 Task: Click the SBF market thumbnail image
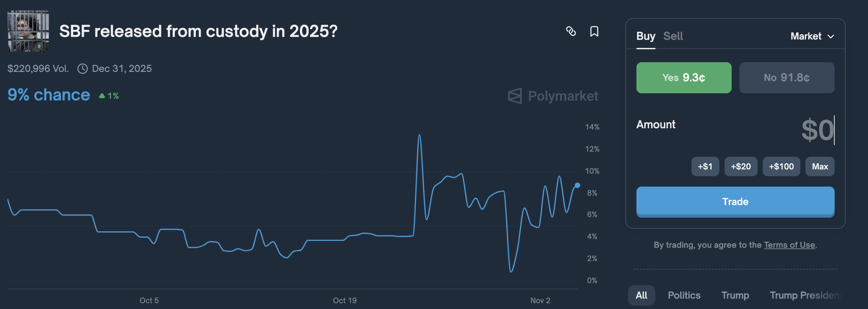[28, 31]
